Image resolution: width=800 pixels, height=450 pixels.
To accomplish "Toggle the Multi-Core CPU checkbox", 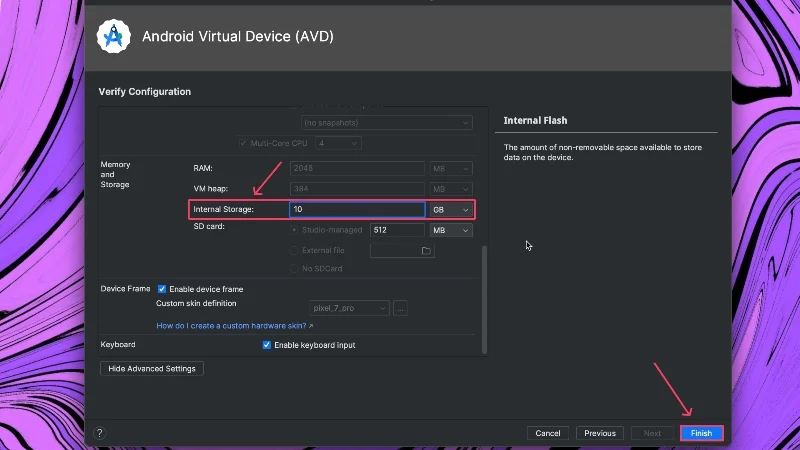I will tap(243, 143).
